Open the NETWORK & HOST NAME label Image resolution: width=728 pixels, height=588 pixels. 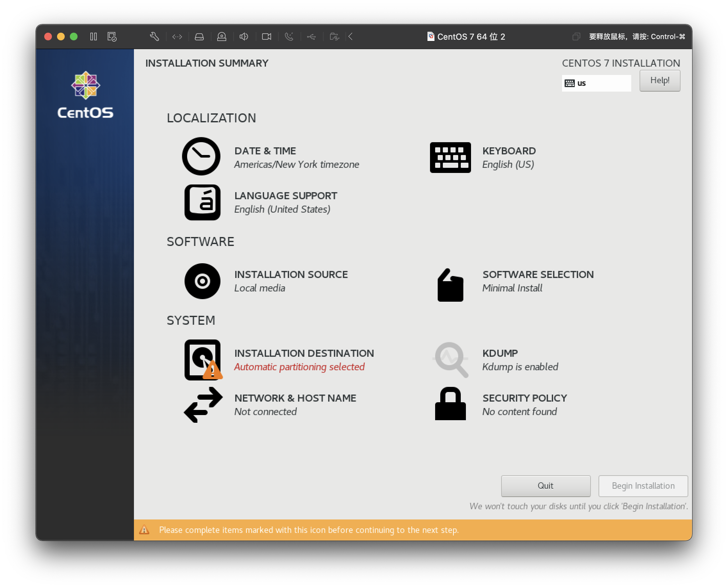(x=295, y=398)
